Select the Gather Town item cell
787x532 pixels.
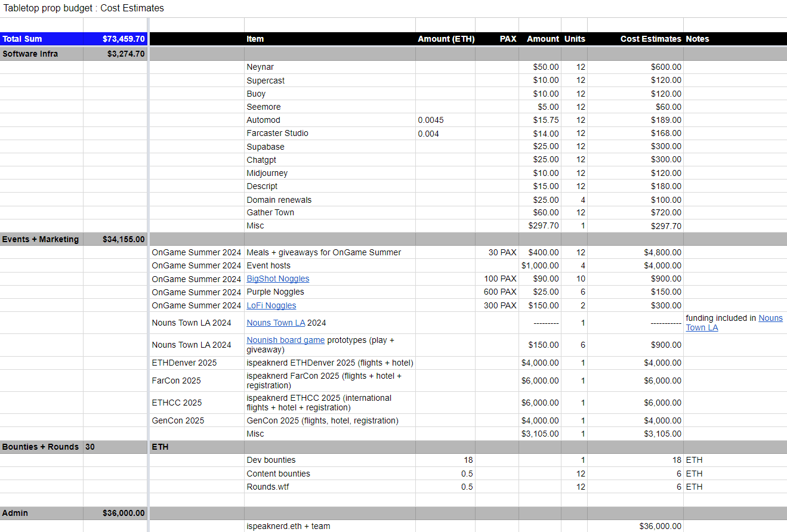270,212
